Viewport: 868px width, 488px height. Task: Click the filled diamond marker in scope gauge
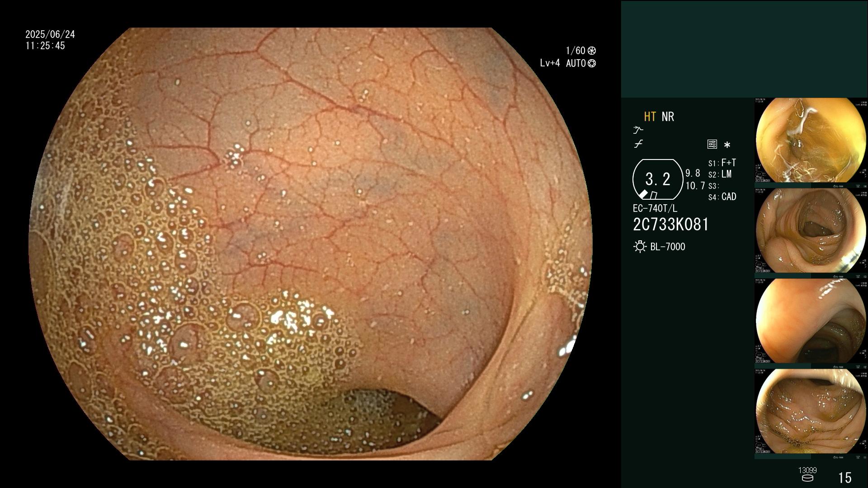[643, 194]
